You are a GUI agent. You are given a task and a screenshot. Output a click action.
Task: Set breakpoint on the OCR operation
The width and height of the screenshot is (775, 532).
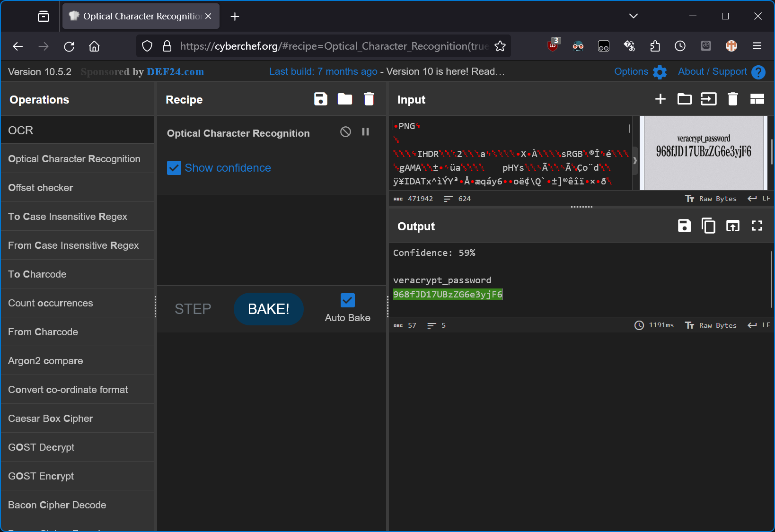(365, 132)
